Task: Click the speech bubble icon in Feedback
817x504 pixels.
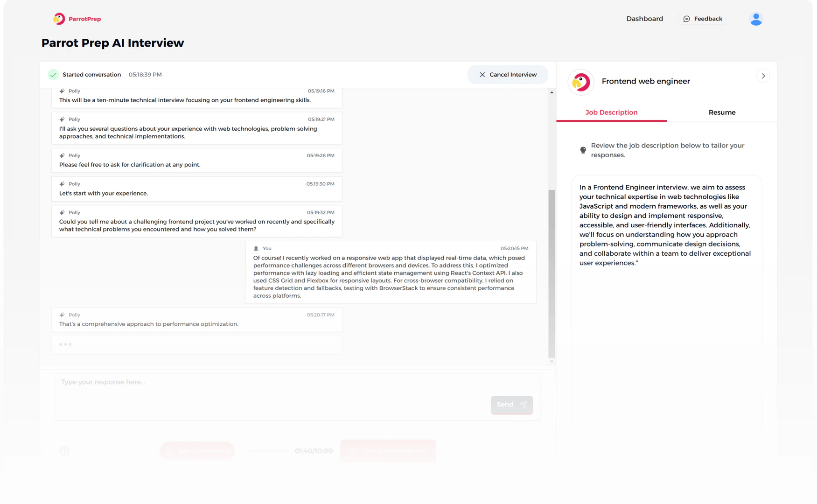Action: pos(686,19)
